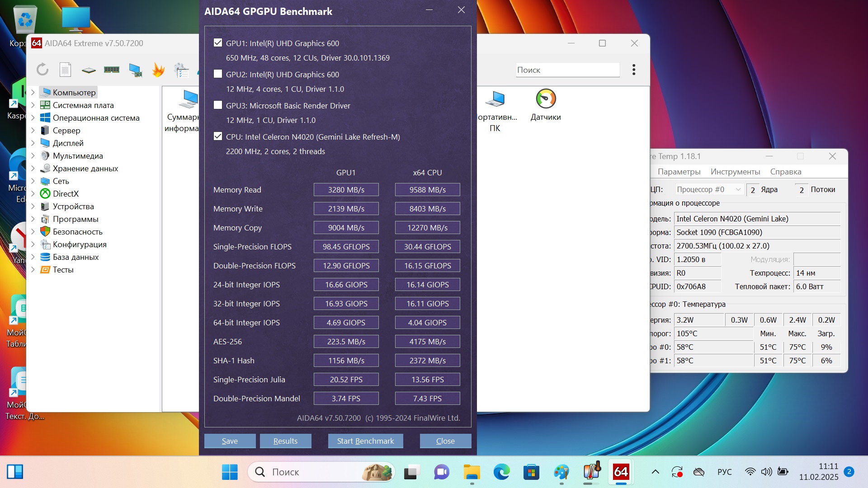The height and width of the screenshot is (488, 868).
Task: Expand the Системная плата tree node
Action: pyautogui.click(x=33, y=105)
